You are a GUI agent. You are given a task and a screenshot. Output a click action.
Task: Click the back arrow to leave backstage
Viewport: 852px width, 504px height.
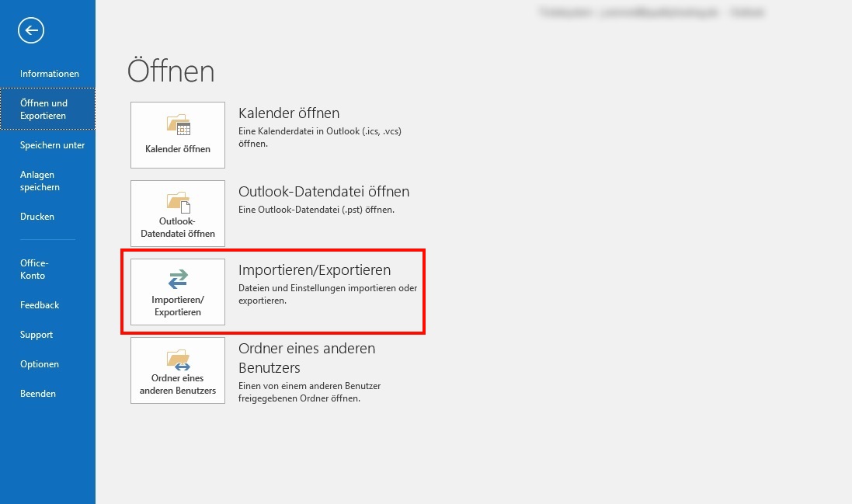click(32, 31)
